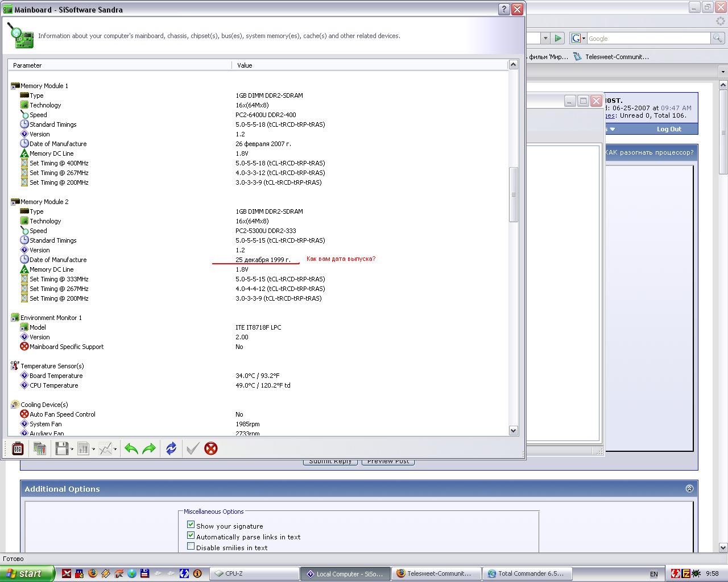The width and height of the screenshot is (728, 582).
Task: Refresh mainboard info with blue arrows icon
Action: (171, 448)
